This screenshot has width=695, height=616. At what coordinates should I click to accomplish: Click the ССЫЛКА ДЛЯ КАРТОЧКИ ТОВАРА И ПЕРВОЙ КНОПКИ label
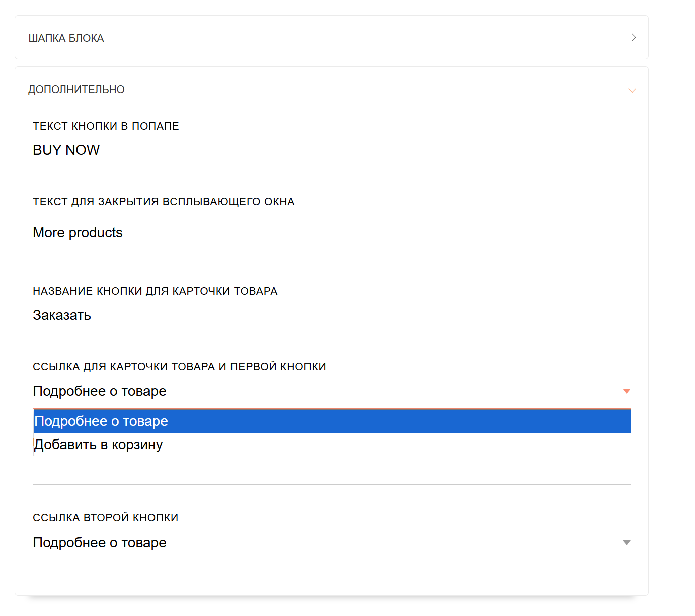[x=179, y=367]
